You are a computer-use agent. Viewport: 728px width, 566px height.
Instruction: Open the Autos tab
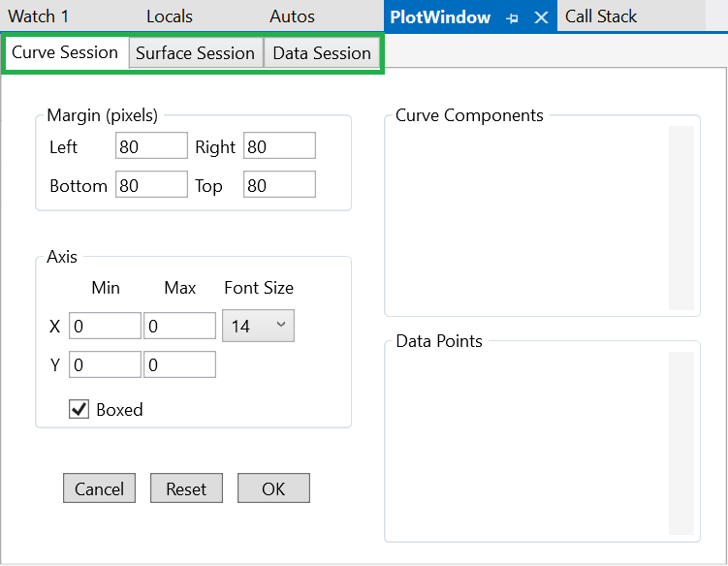coord(292,16)
